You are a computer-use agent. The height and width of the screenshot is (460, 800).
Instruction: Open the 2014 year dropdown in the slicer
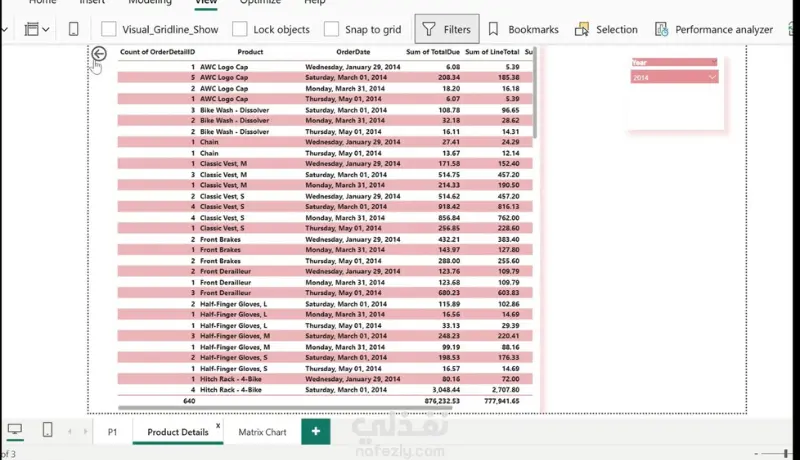(x=674, y=78)
